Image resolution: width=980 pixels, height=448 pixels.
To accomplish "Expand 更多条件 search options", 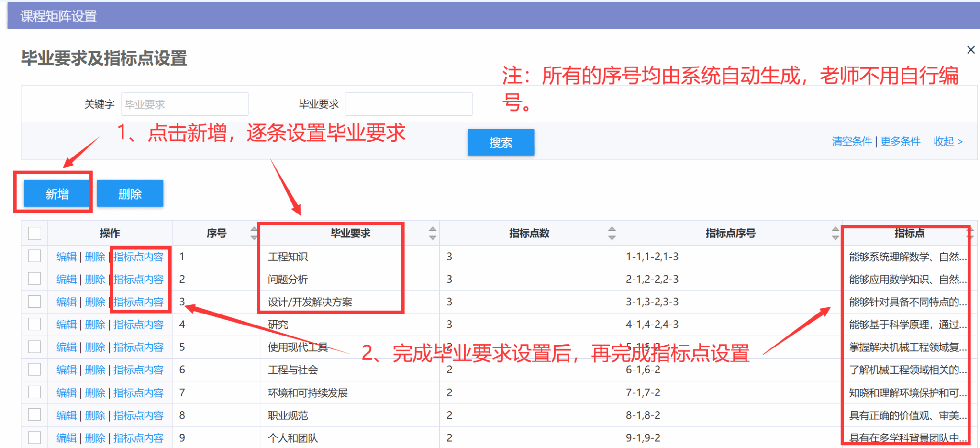I will pyautogui.click(x=900, y=141).
